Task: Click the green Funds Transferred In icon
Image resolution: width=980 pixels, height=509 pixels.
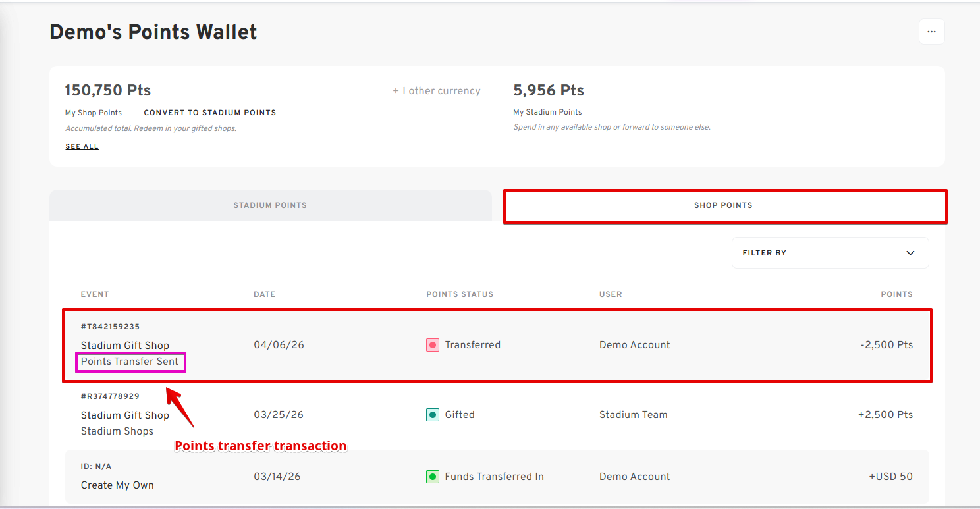Action: point(433,477)
